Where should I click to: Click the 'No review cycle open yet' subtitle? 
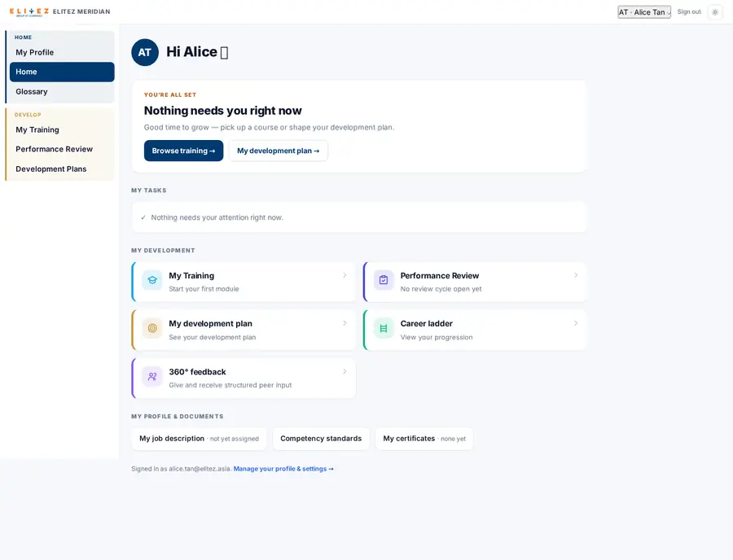click(441, 289)
